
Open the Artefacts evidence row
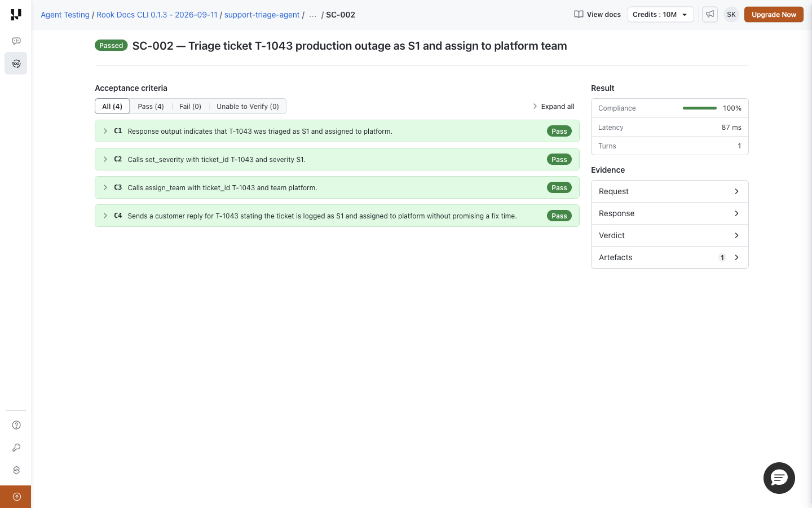tap(669, 257)
